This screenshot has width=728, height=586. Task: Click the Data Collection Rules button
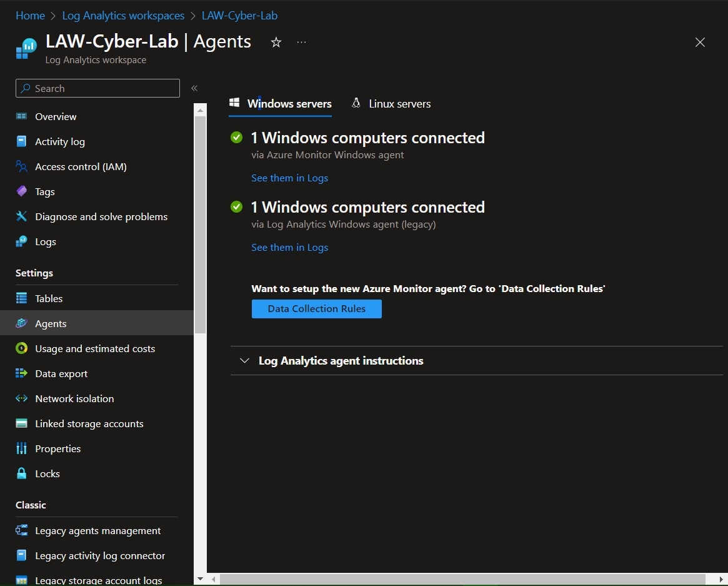[x=317, y=308]
